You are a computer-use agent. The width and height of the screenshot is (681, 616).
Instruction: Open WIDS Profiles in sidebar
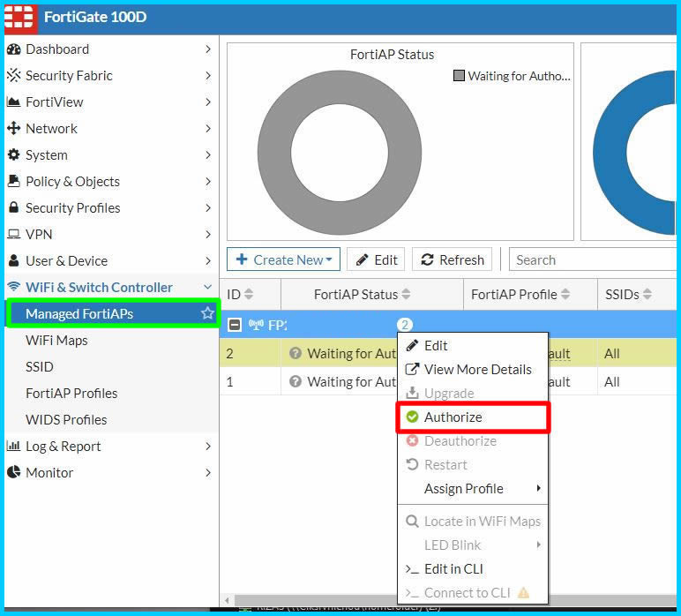[66, 420]
